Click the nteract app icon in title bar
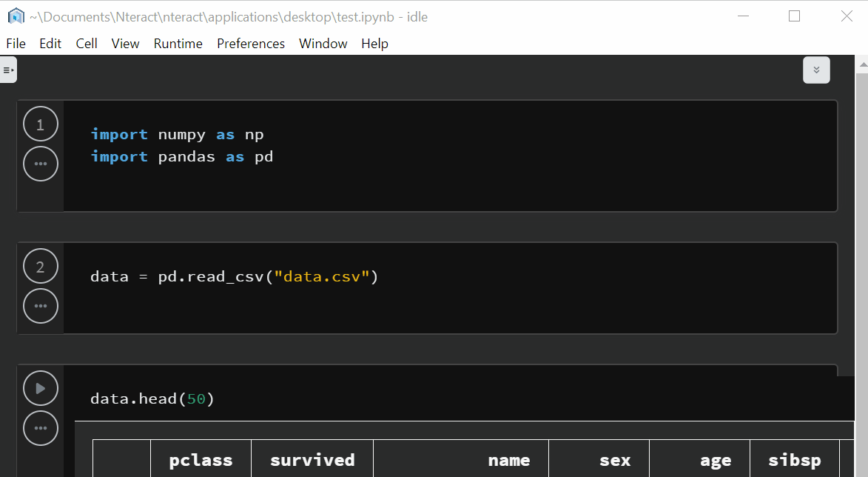868x477 pixels. click(x=16, y=16)
